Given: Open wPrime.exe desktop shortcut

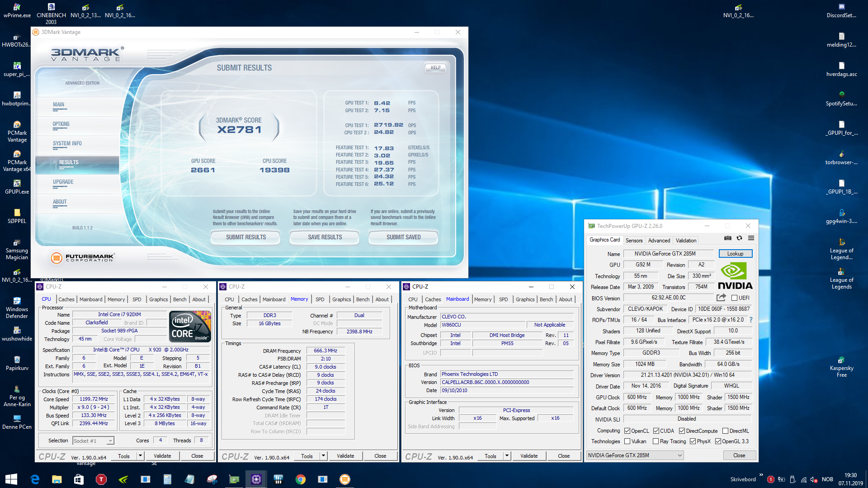Looking at the screenshot, I should pyautogui.click(x=17, y=10).
